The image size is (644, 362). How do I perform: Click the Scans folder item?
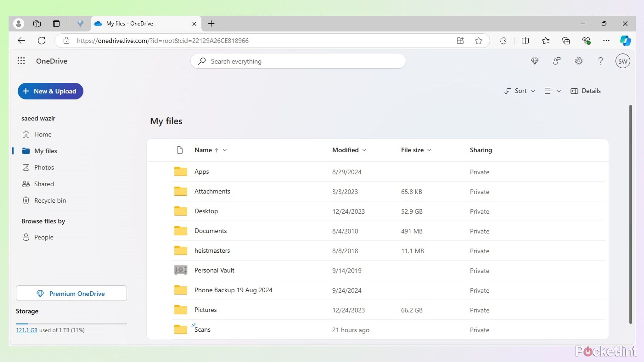(x=202, y=329)
